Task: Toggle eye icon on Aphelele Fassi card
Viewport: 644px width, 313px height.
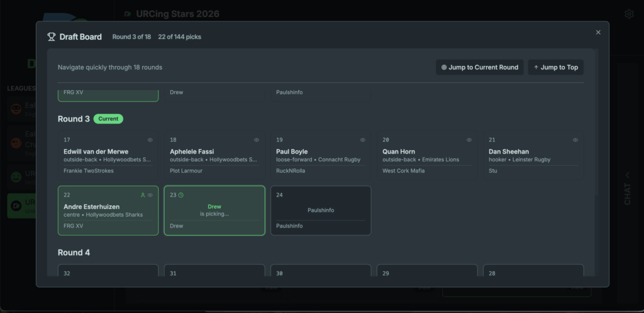Action: coord(257,140)
